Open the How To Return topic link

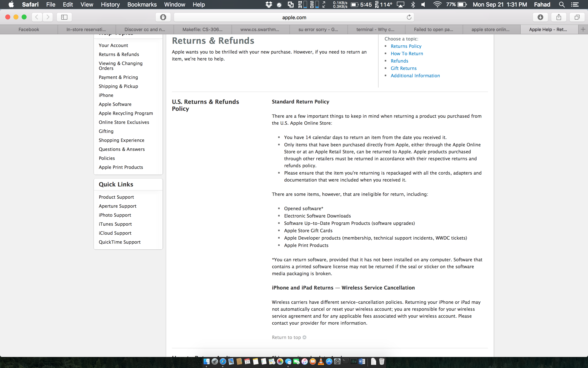407,54
